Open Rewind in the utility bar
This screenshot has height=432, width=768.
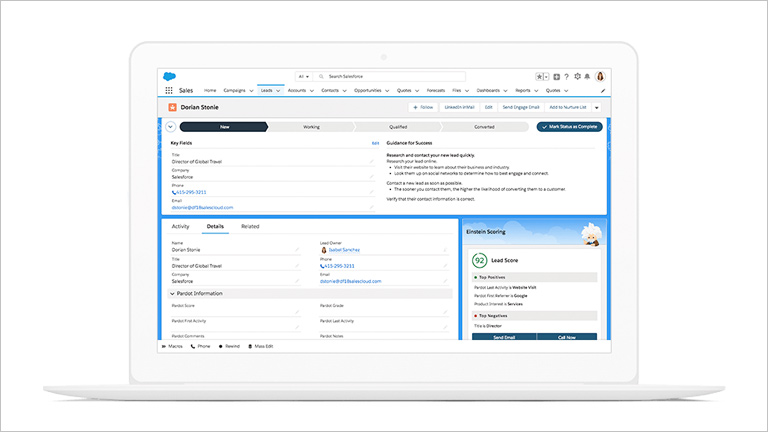click(x=229, y=346)
